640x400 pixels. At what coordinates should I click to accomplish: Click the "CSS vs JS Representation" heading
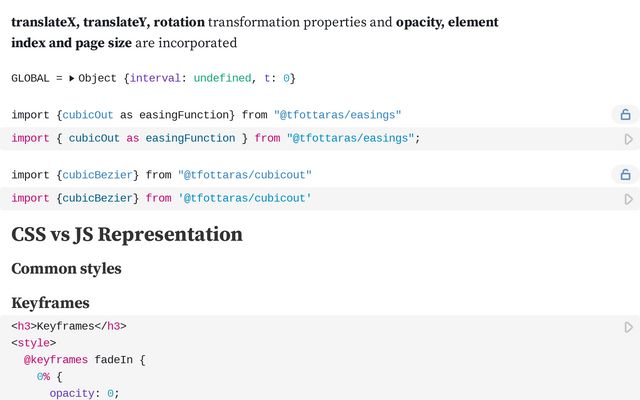click(x=127, y=235)
